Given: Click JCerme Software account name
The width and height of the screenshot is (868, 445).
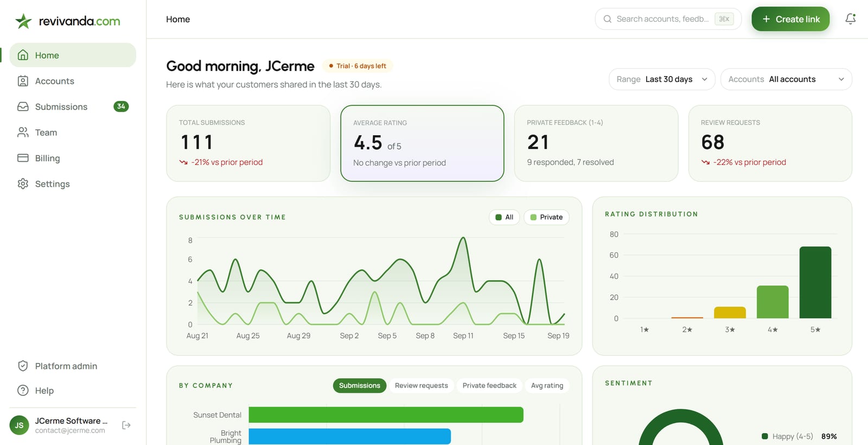Looking at the screenshot, I should [71, 421].
